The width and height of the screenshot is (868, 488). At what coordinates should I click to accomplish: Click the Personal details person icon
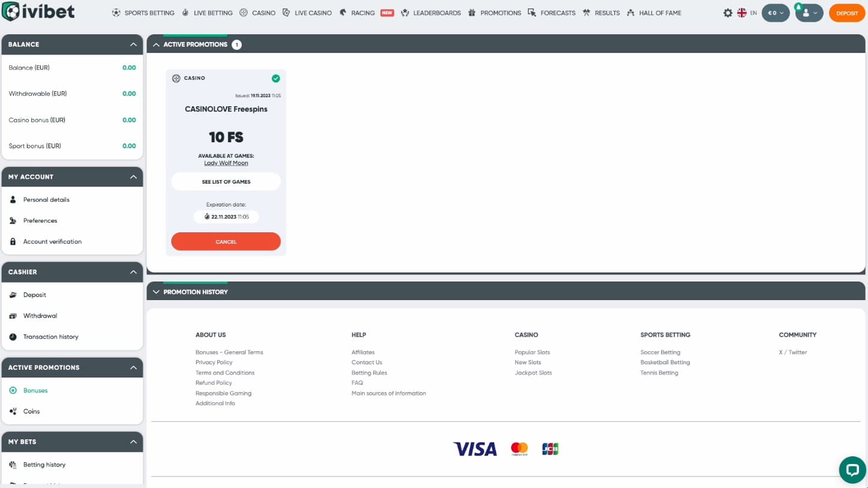pos(13,199)
